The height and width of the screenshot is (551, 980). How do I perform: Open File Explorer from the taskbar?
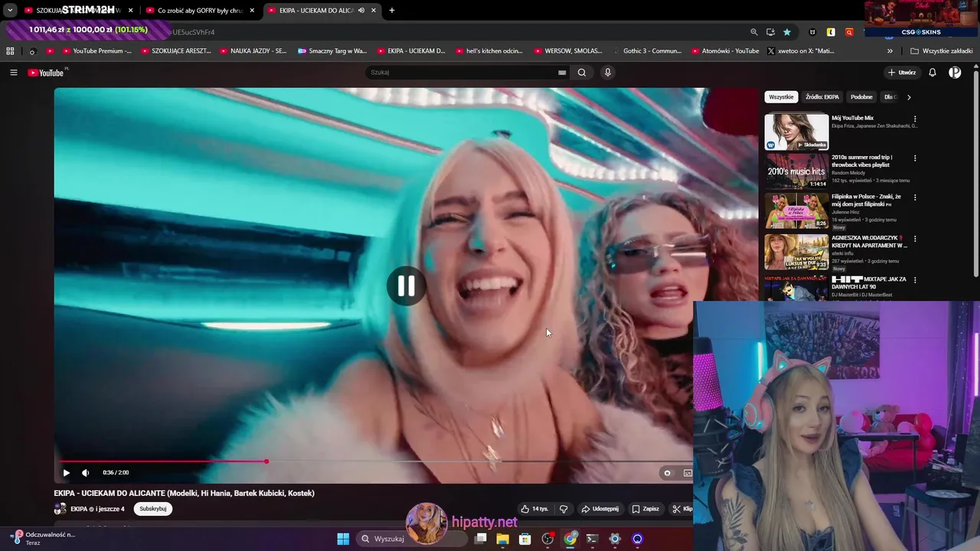[x=502, y=539]
